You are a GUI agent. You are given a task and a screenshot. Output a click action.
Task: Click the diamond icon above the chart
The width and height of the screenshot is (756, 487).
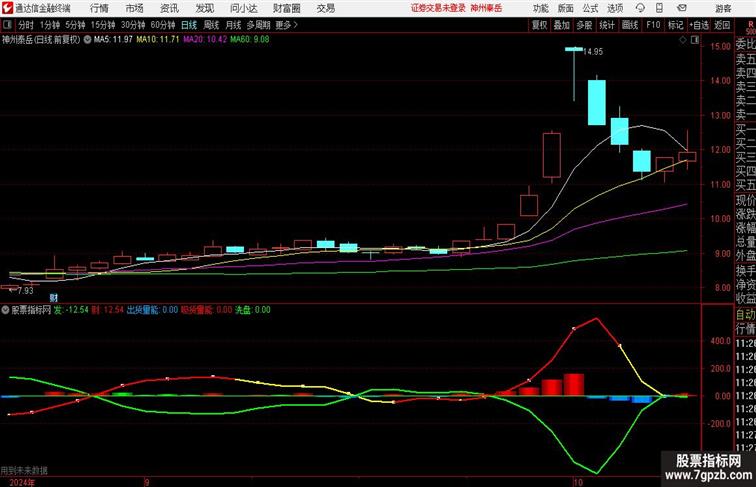click(x=683, y=41)
